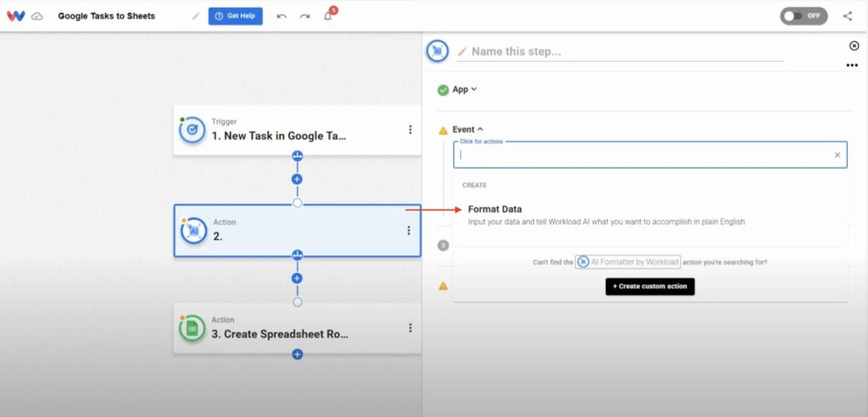Click the Google Tasks to Sheets title
The height and width of the screenshot is (417, 868).
coord(106,16)
